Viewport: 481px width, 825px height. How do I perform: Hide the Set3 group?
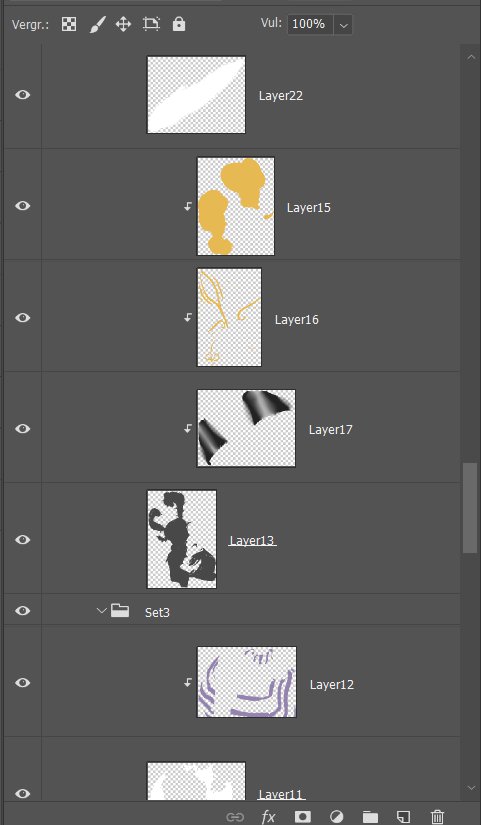22,610
